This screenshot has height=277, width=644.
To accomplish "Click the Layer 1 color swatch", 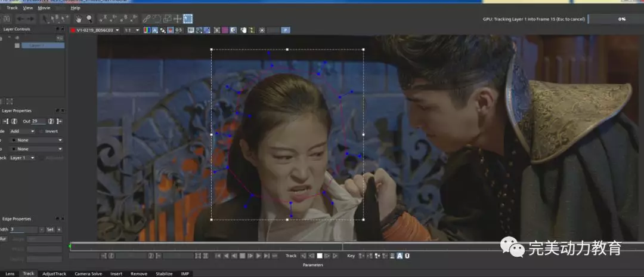I will (17, 45).
